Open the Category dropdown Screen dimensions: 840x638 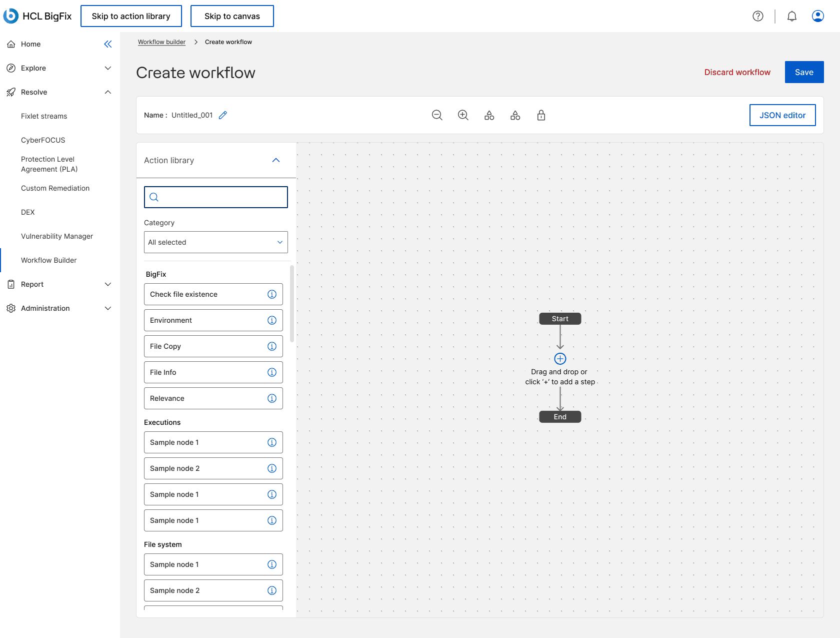tap(216, 242)
